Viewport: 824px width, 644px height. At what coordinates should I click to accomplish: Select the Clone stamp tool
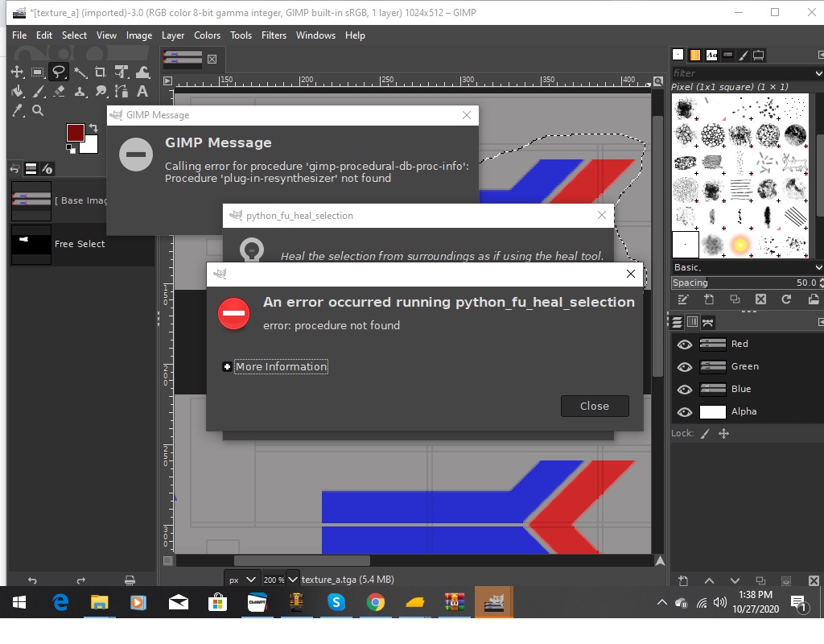(x=80, y=92)
